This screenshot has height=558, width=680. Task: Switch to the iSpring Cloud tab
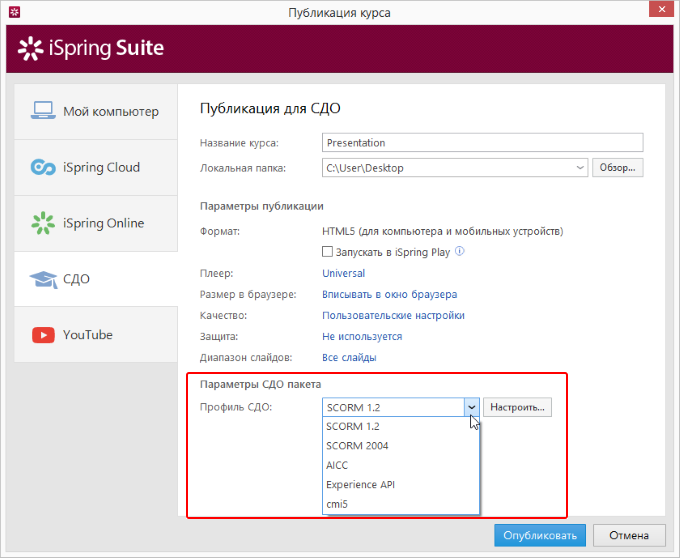coord(96,167)
